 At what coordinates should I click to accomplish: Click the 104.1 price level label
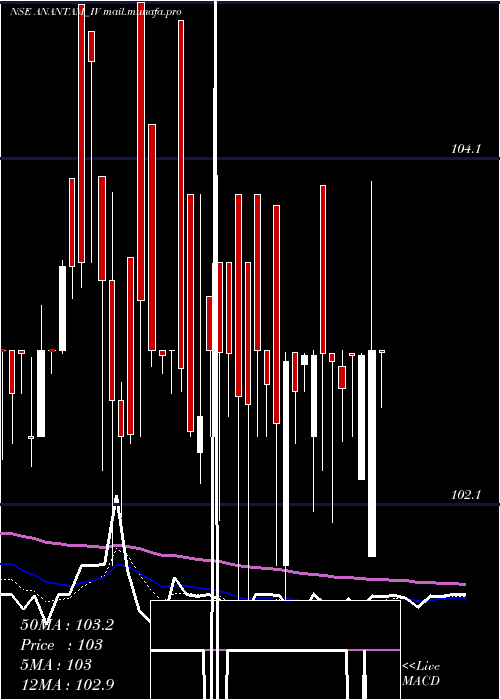[466, 149]
